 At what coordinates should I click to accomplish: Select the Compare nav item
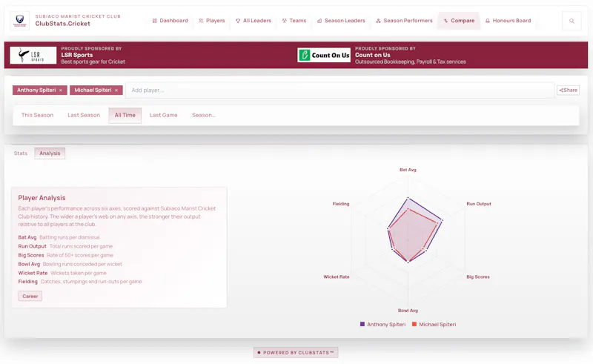click(459, 21)
